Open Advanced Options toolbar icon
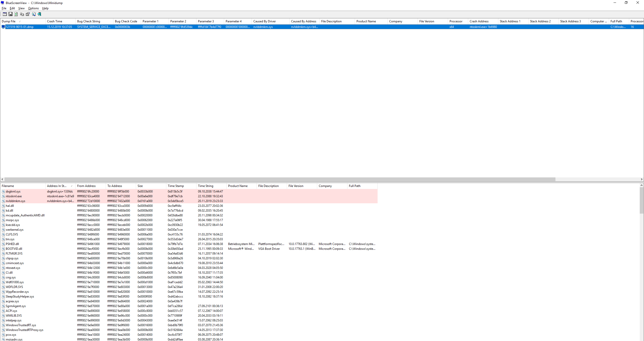The height and width of the screenshot is (341, 644). click(x=5, y=14)
